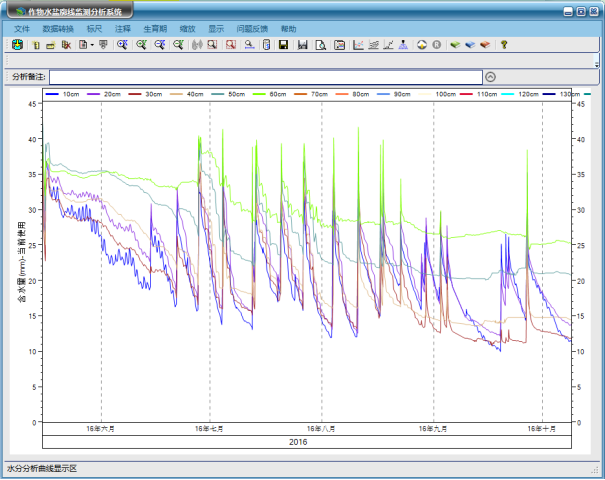The height and width of the screenshot is (480, 605).
Task: Open the 标尺 menu
Action: coord(94,29)
